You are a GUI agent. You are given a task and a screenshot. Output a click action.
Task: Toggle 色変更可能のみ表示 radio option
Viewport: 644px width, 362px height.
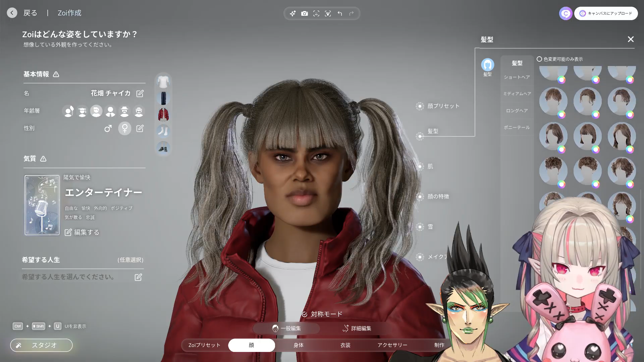[x=539, y=59]
